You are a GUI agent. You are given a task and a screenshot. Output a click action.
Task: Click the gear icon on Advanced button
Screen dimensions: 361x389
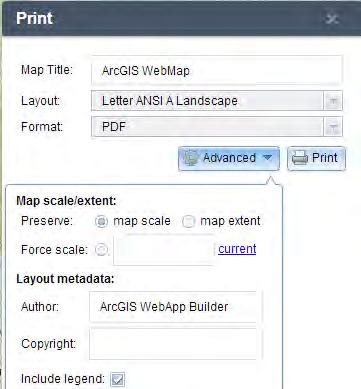pos(191,158)
